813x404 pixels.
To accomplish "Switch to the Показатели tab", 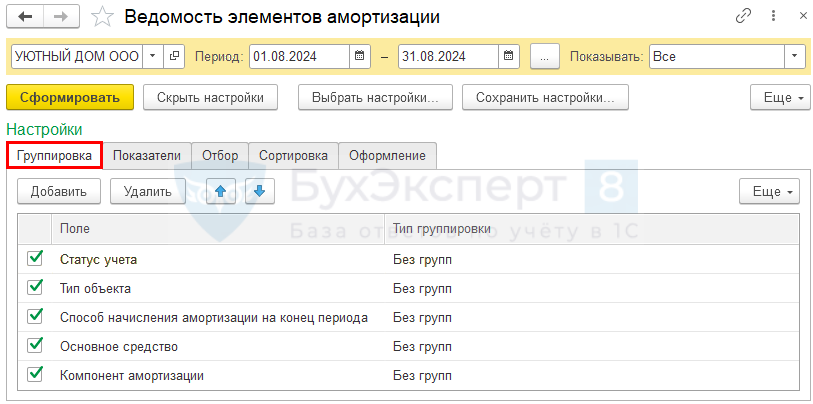I will tap(146, 155).
